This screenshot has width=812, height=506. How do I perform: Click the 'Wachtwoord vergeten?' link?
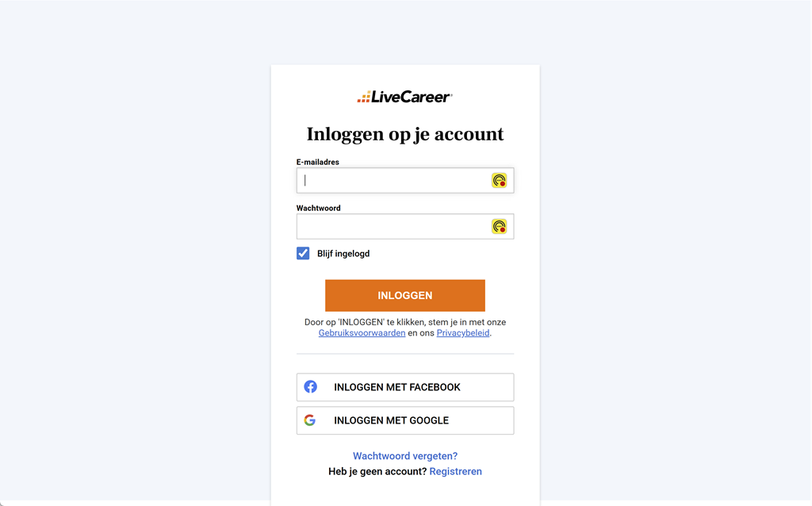[x=405, y=456]
